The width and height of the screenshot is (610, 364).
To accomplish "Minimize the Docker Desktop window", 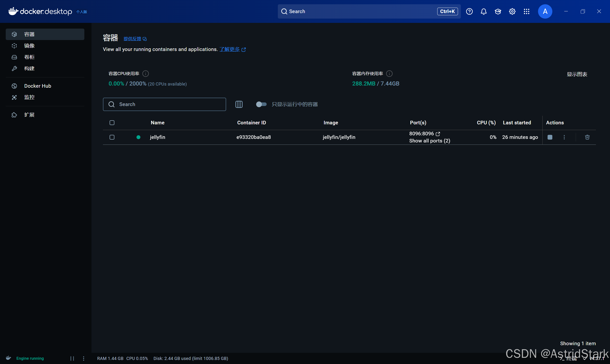I will point(566,11).
